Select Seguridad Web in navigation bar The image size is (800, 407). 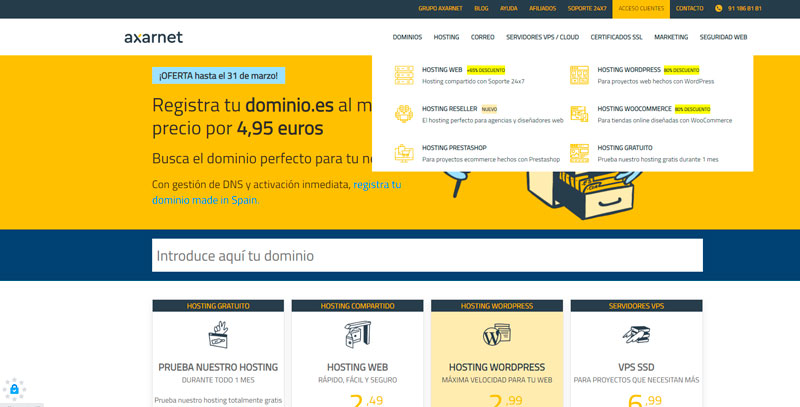coord(723,37)
